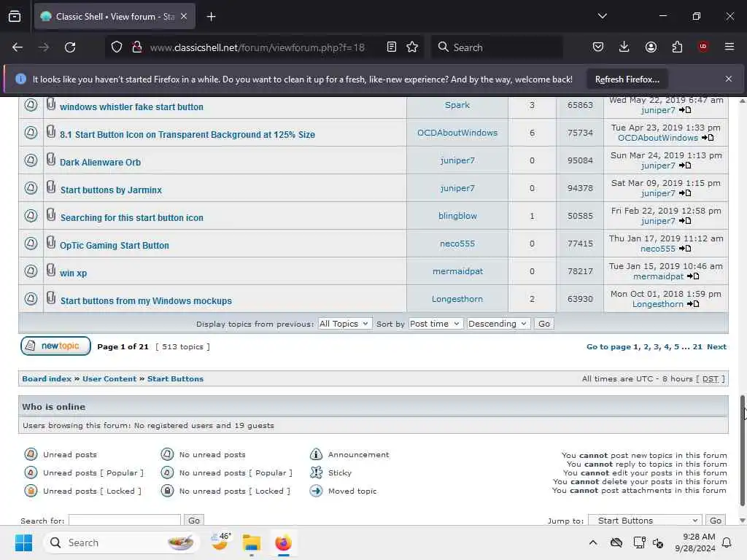Open File Explorer from taskbar
The width and height of the screenshot is (747, 560).
click(251, 542)
